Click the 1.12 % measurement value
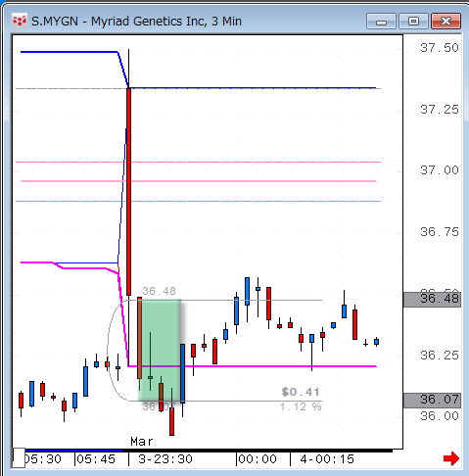Image resolution: width=469 pixels, height=476 pixels. coord(301,406)
